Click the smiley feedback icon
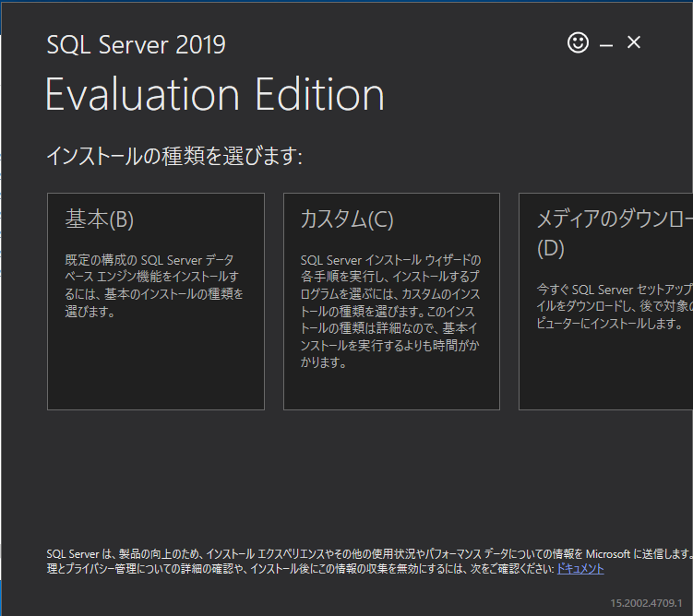 click(578, 42)
